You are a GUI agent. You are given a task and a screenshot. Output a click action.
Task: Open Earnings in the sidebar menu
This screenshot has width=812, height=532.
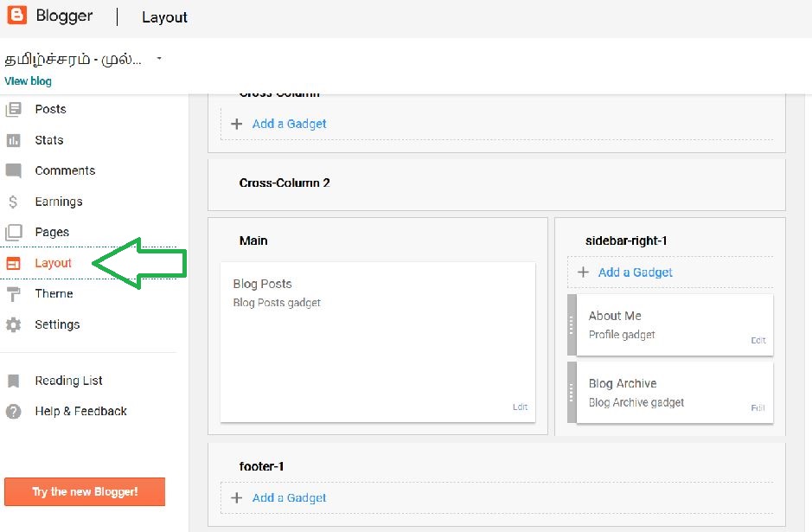click(x=59, y=202)
